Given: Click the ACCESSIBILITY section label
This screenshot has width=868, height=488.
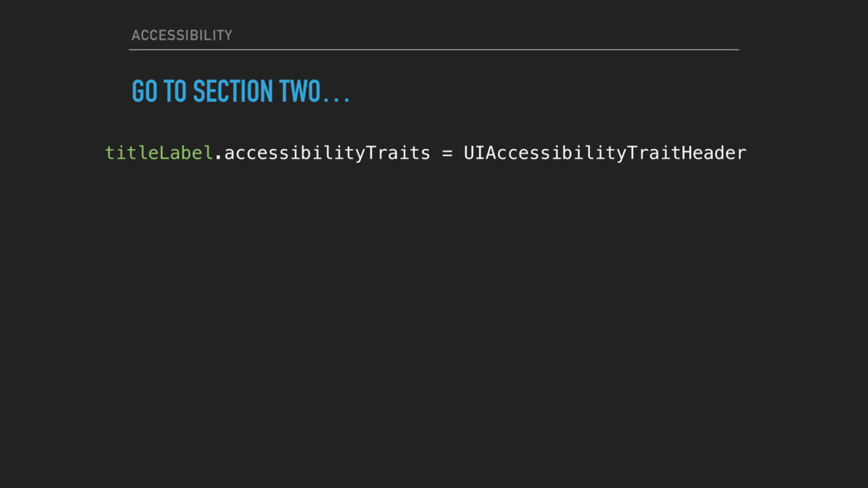Looking at the screenshot, I should coord(181,36).
